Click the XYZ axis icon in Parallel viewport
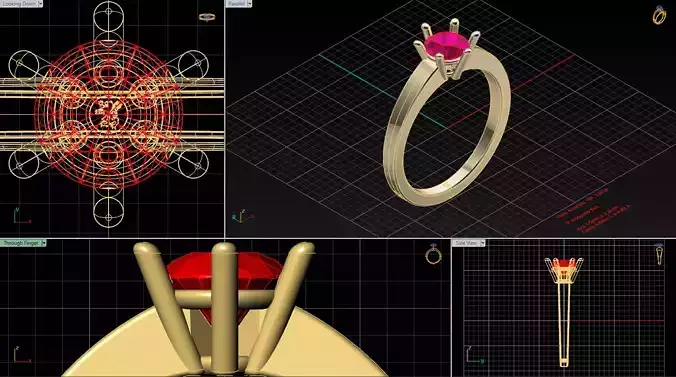Image resolution: width=676 pixels, height=377 pixels. click(x=241, y=216)
